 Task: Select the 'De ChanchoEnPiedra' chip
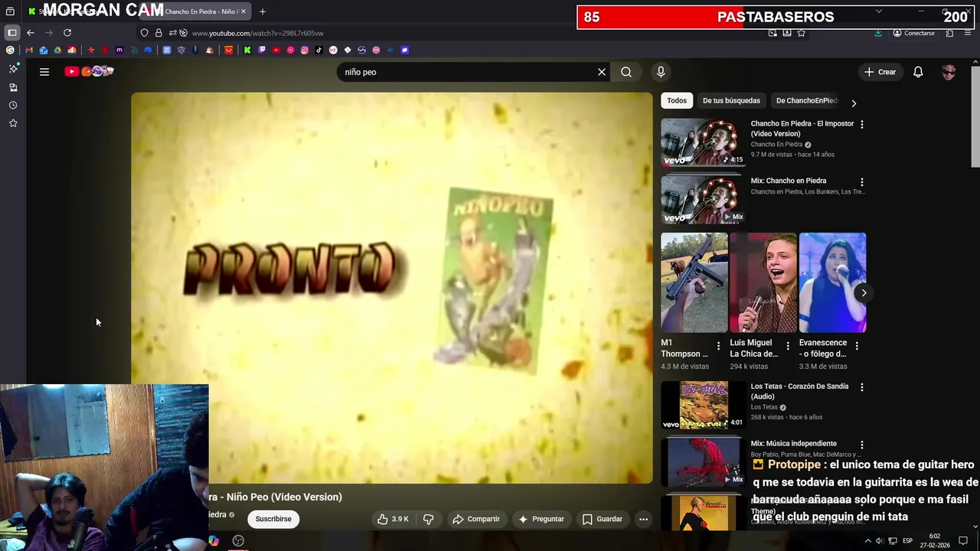coord(806,100)
